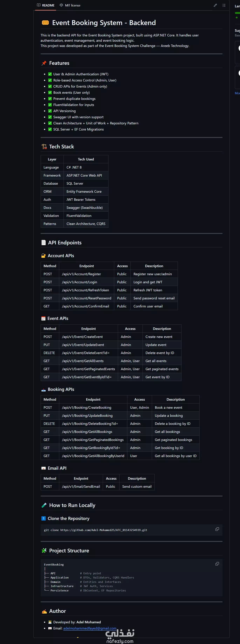
Task: Click the green check before User & Admin Authentication
Action: point(50,74)
